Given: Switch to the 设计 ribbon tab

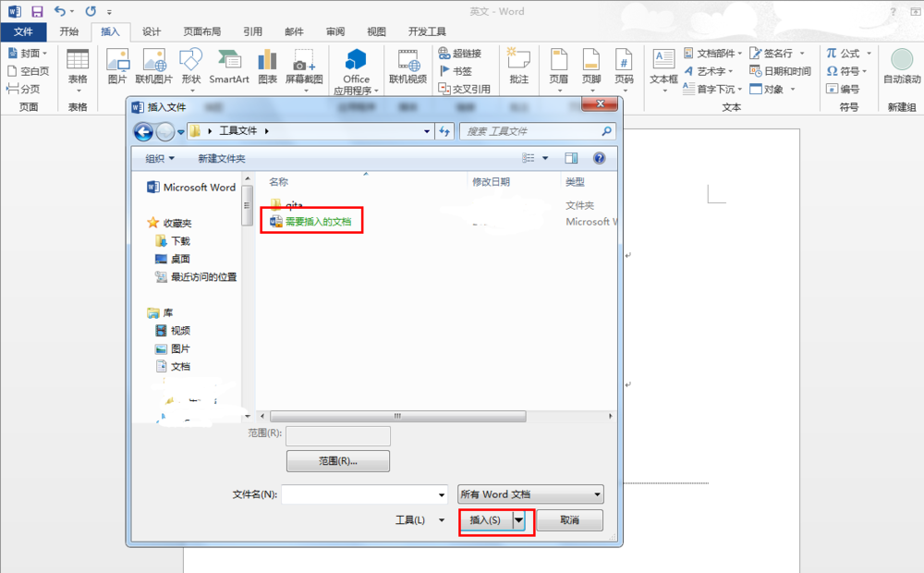Looking at the screenshot, I should [x=153, y=30].
